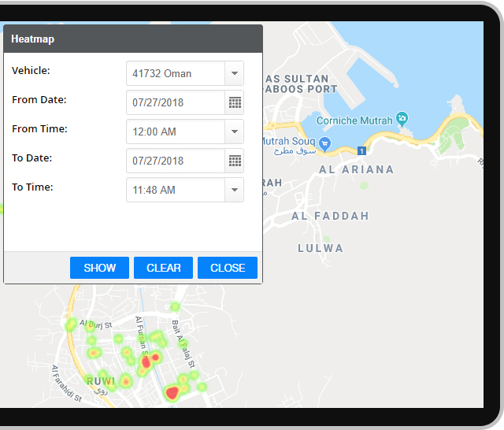This screenshot has height=430, width=504.
Task: Focus the To Date text field
Action: pyautogui.click(x=176, y=161)
